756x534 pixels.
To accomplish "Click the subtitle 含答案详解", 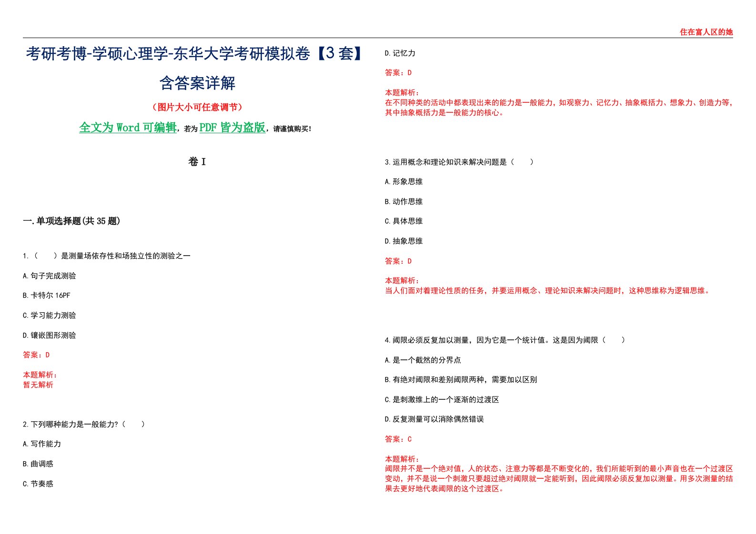I will pyautogui.click(x=197, y=83).
